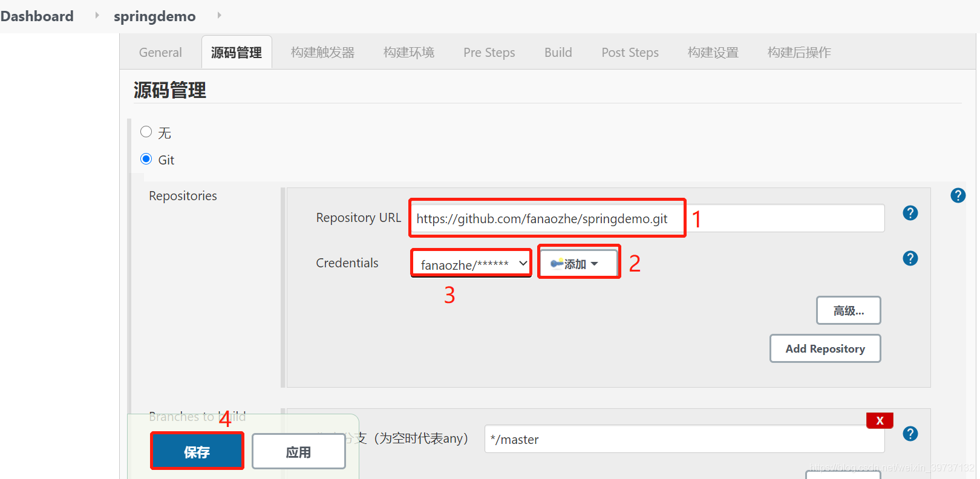Switch to the General tab
The height and width of the screenshot is (479, 980).
pyautogui.click(x=160, y=53)
